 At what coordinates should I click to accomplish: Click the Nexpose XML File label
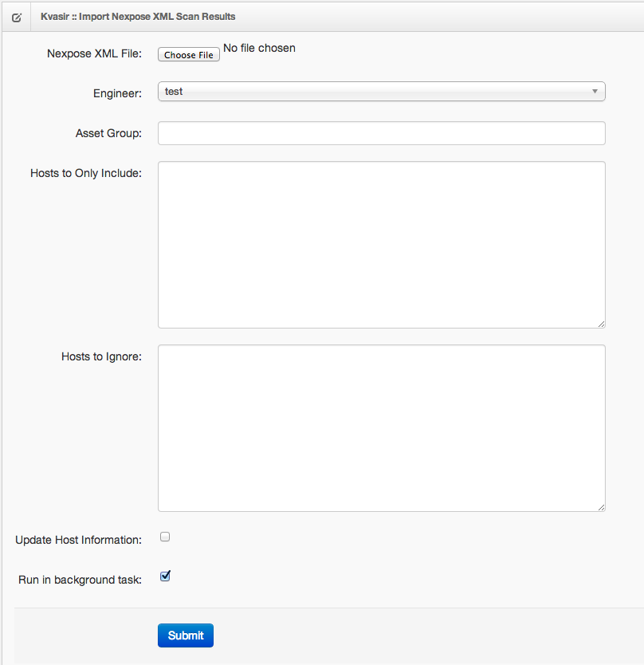point(96,53)
